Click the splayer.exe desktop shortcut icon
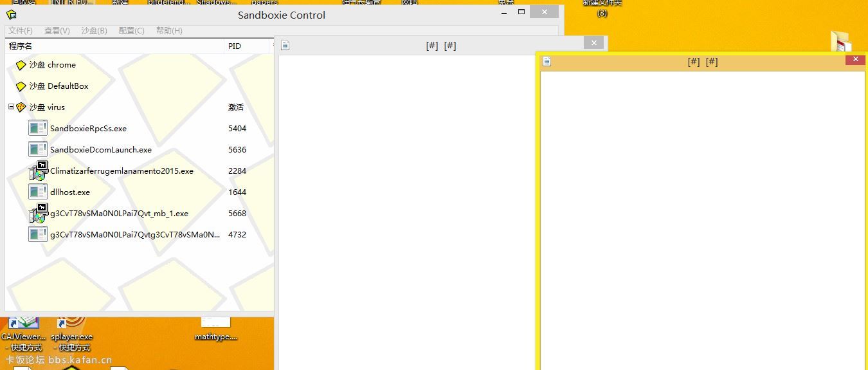This screenshot has height=370, width=868. click(x=71, y=324)
